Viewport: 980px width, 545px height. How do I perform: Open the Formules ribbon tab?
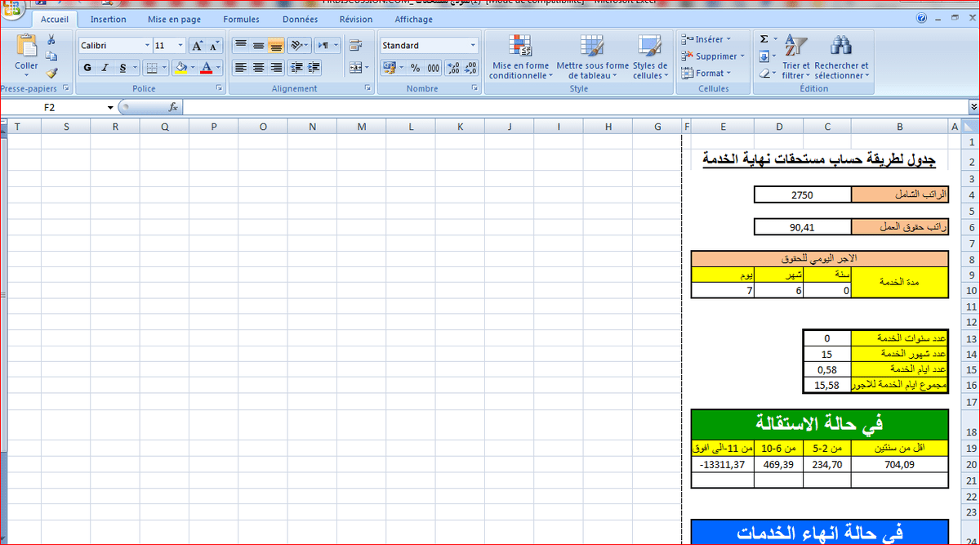point(241,19)
